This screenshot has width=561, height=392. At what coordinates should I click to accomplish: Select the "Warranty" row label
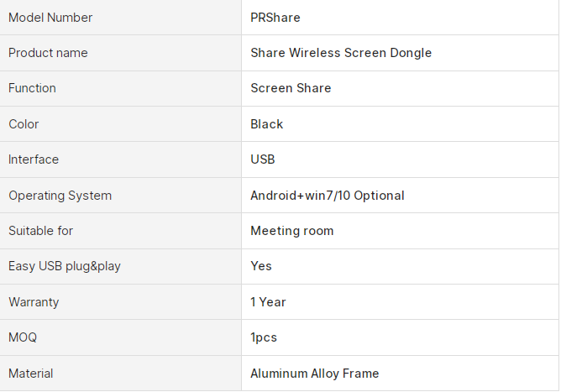[34, 302]
